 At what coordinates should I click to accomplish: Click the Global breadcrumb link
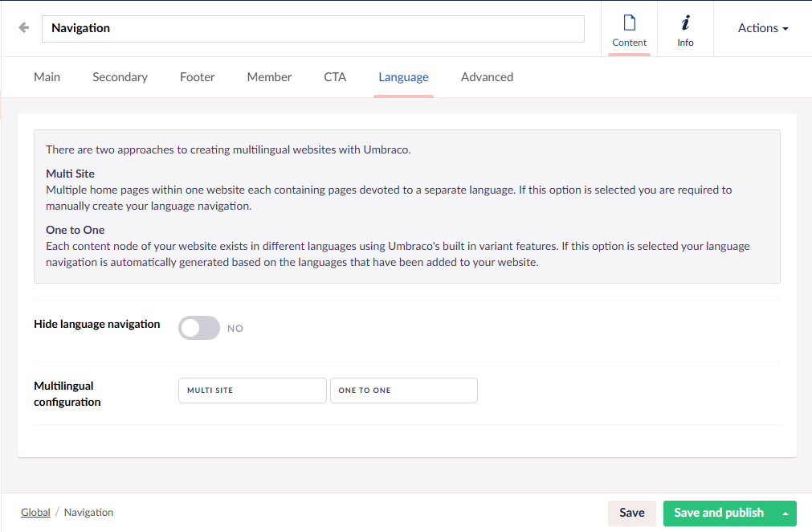[x=35, y=513]
